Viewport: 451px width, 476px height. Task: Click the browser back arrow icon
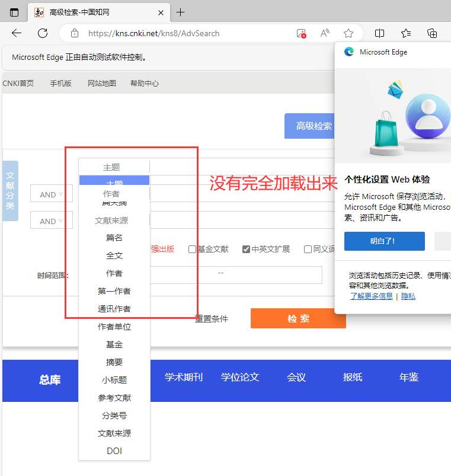[x=17, y=33]
